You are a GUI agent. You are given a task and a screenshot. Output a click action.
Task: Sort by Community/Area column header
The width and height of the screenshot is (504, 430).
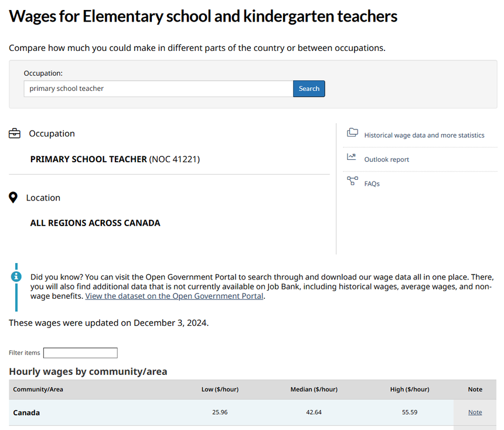38,390
